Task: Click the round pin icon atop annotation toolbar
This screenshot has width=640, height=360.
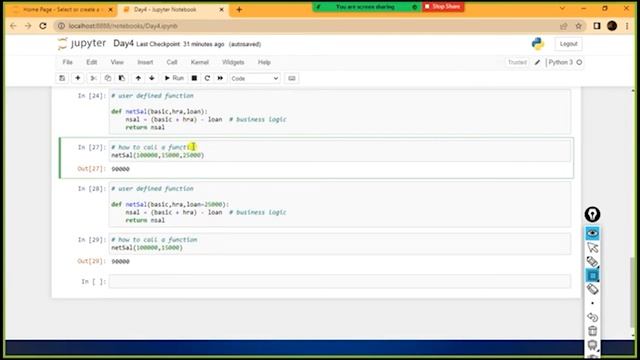Action: 592,214
